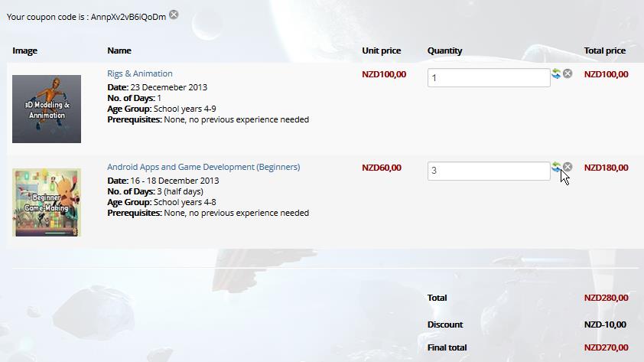644x362 pixels.
Task: Click the NZD-10,00 discount amount
Action: coord(605,324)
